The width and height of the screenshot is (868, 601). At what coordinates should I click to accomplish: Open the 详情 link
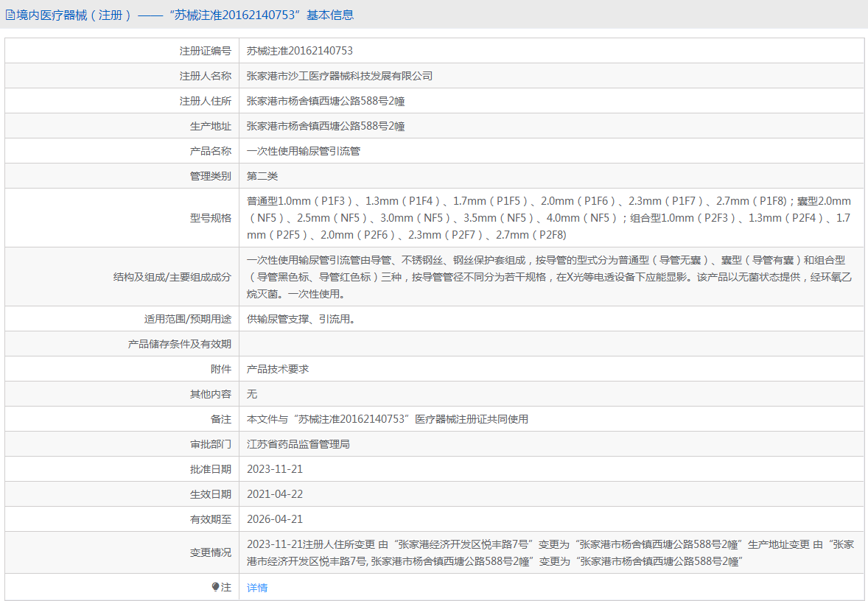pos(257,588)
